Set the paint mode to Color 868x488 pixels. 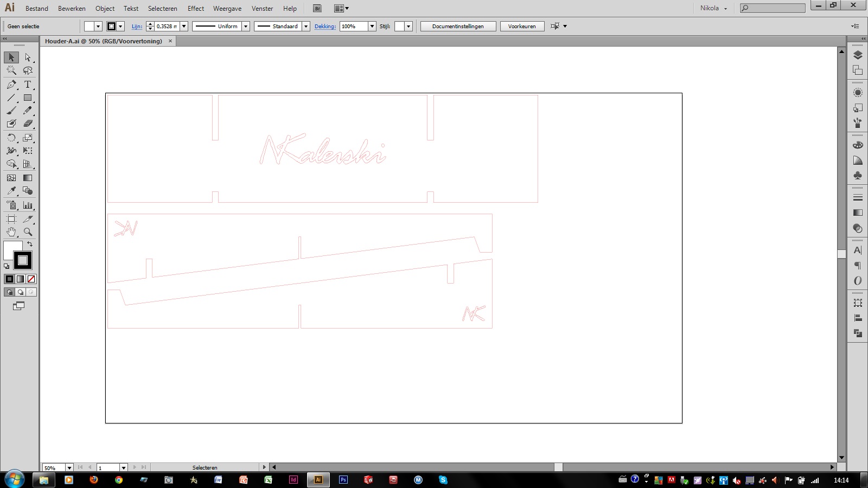[x=9, y=279]
